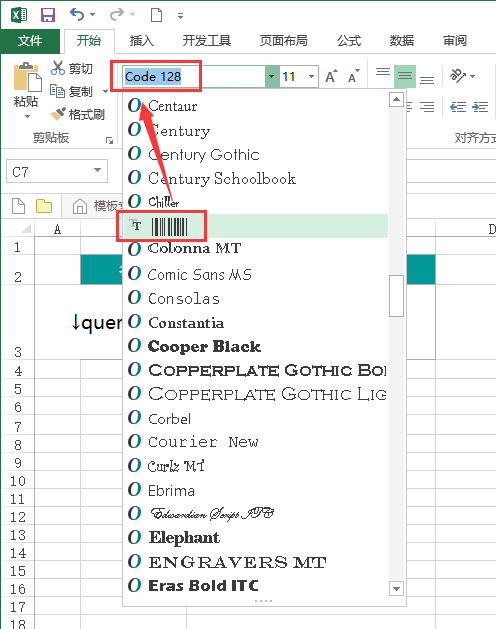This screenshot has height=629, width=496.
Task: Toggle middle vertical alignment button
Action: pos(405,76)
